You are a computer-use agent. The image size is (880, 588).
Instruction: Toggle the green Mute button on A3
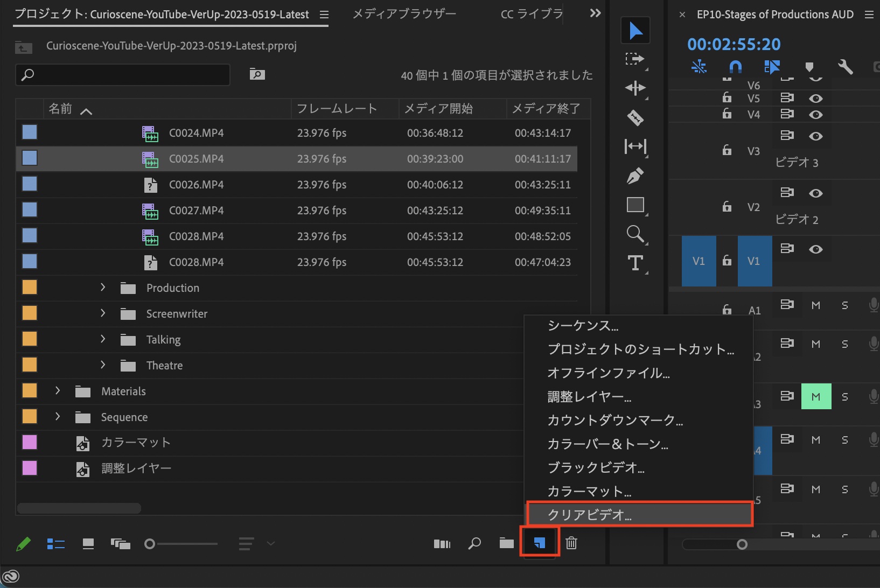point(816,397)
